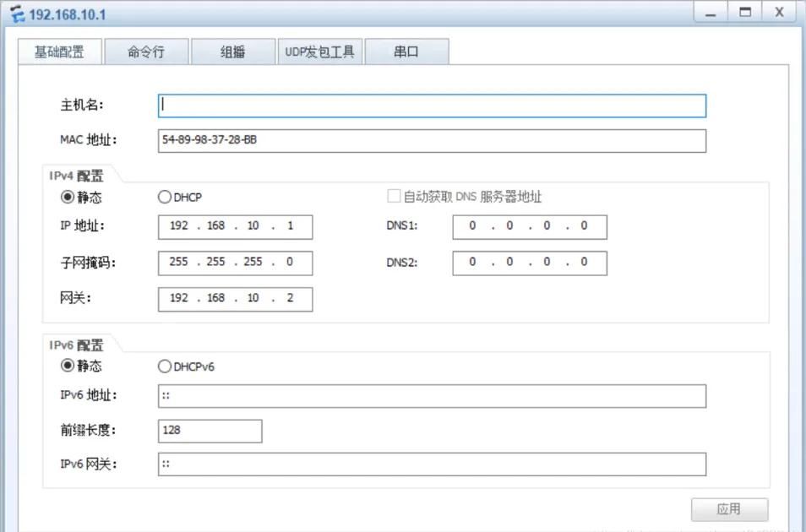
Task: Maximize the 192.168.10.1 window
Action: [745, 14]
